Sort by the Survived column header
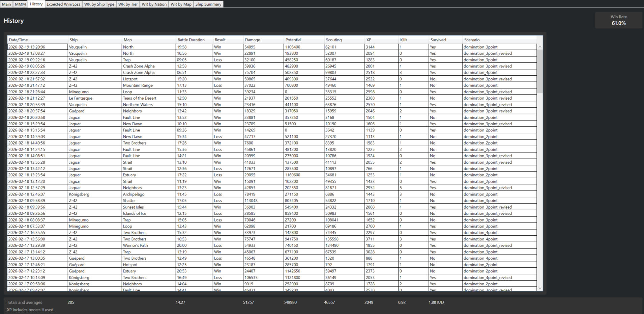Screen dimensions: 644x314 click(x=445, y=40)
